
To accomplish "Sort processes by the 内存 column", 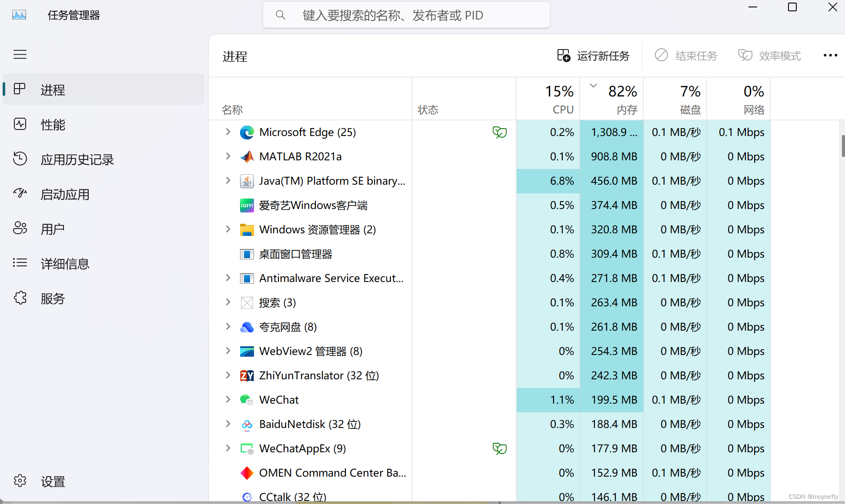I will point(611,99).
